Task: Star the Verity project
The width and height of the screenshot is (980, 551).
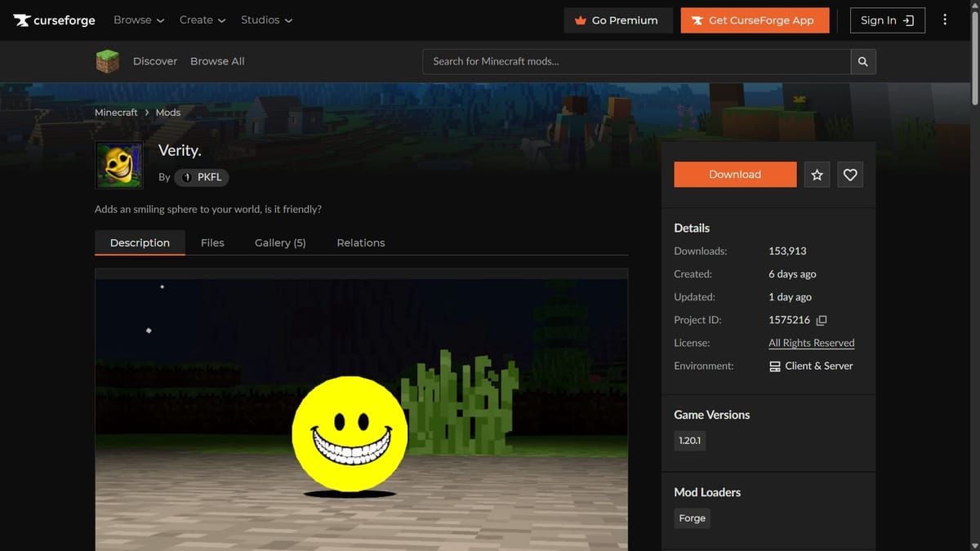Action: 817,175
